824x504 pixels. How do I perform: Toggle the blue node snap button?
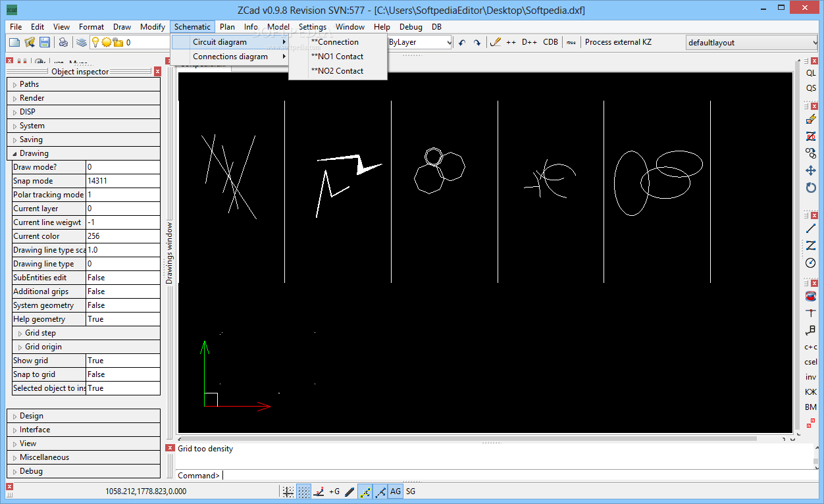380,491
